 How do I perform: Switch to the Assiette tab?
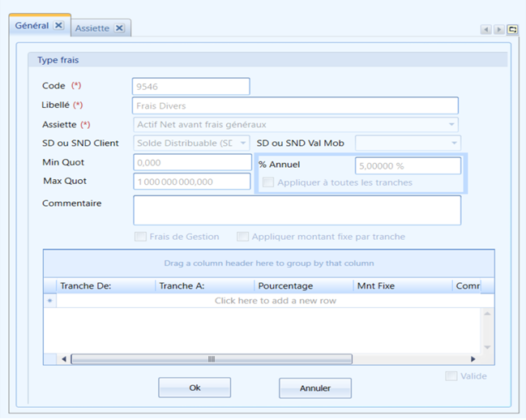pyautogui.click(x=92, y=28)
